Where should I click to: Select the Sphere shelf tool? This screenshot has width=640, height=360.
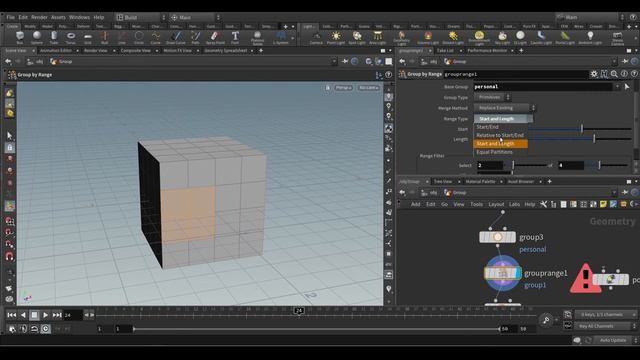pyautogui.click(x=37, y=38)
